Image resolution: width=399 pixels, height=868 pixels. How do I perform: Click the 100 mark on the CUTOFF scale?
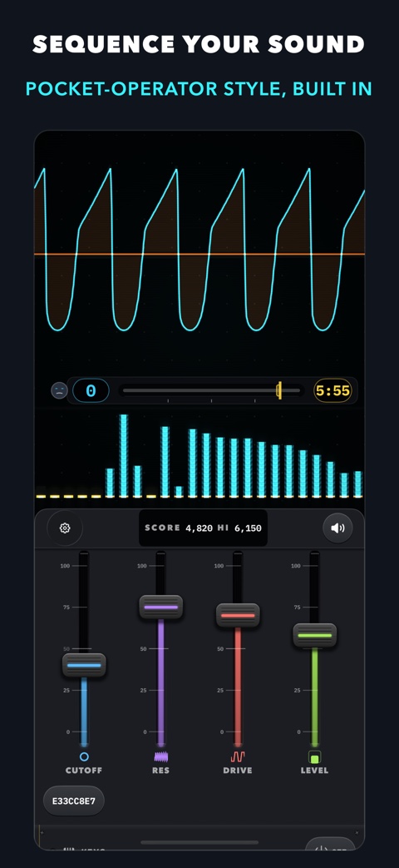coord(65,566)
